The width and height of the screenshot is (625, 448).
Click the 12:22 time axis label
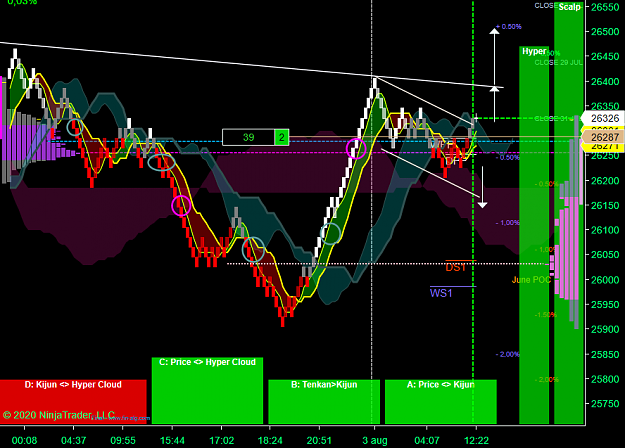point(476,440)
